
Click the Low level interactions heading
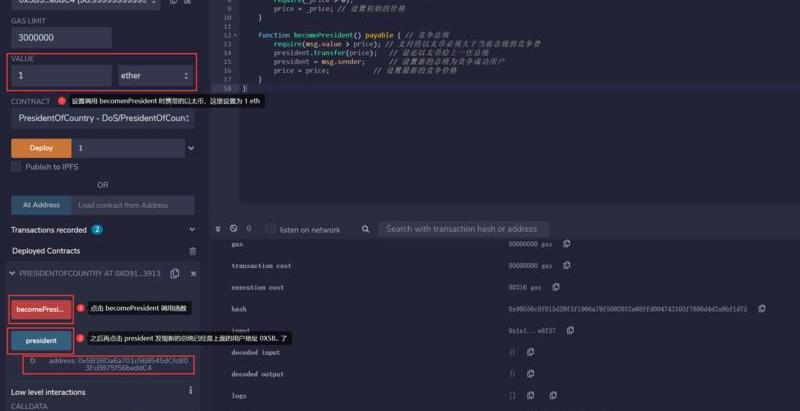48,392
